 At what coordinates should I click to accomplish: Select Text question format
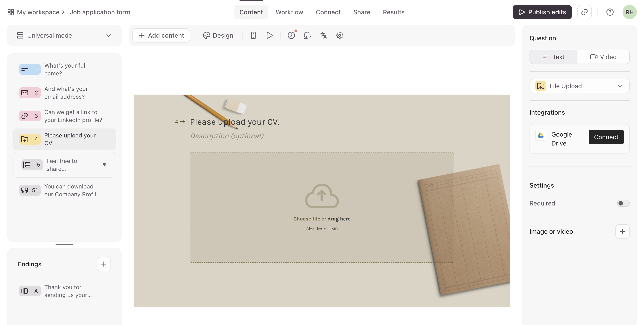coord(553,57)
